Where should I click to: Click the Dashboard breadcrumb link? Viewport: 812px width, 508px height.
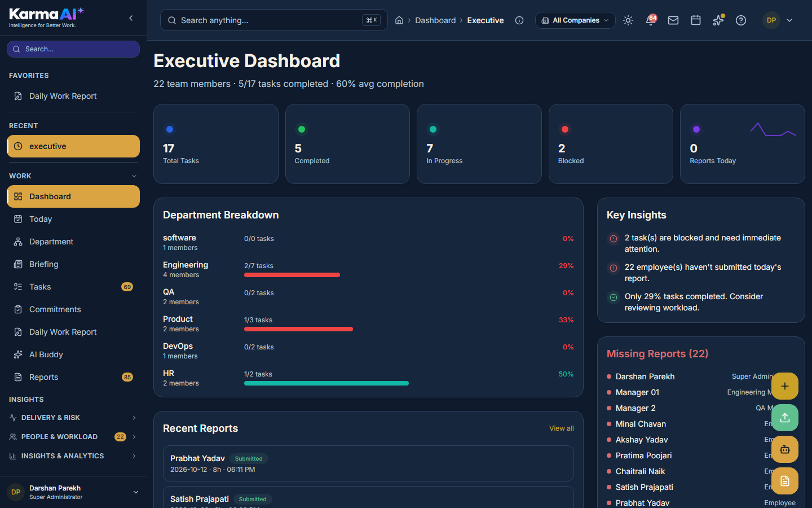[x=435, y=20]
